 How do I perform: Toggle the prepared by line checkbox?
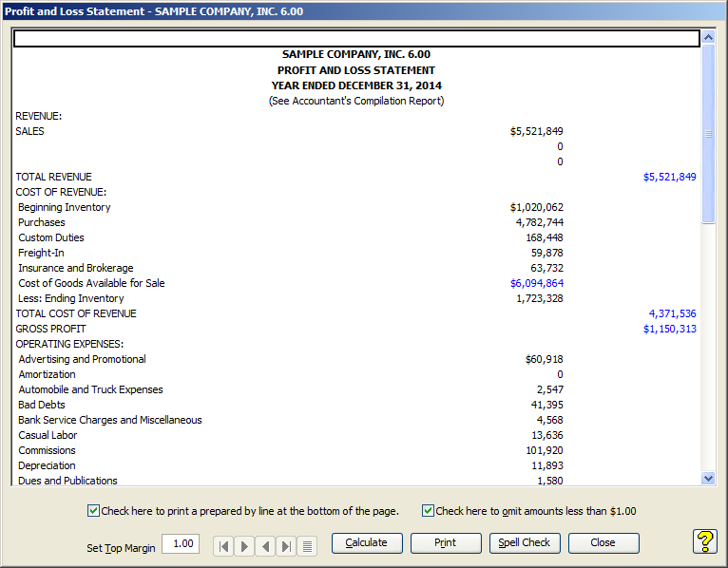pyautogui.click(x=93, y=511)
